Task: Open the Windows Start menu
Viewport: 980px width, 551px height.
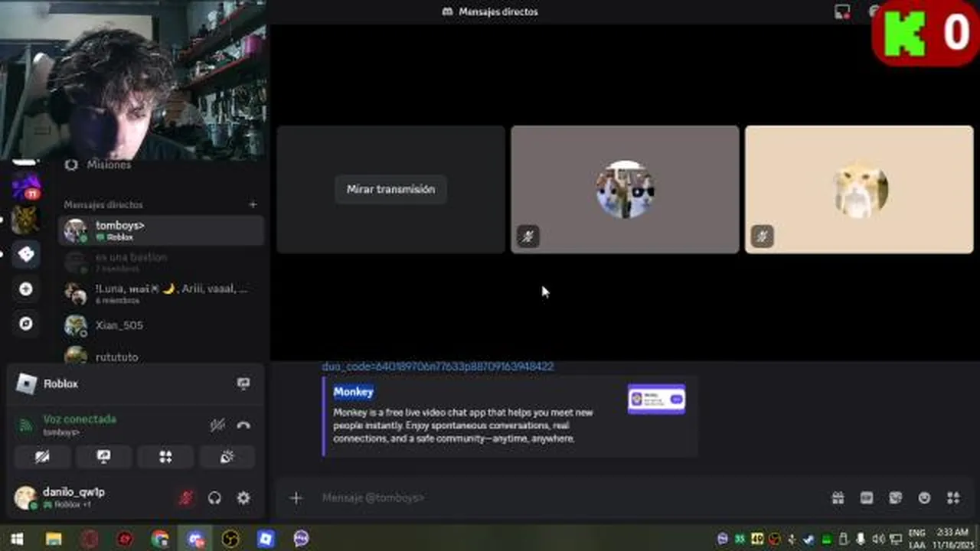Action: click(x=17, y=539)
